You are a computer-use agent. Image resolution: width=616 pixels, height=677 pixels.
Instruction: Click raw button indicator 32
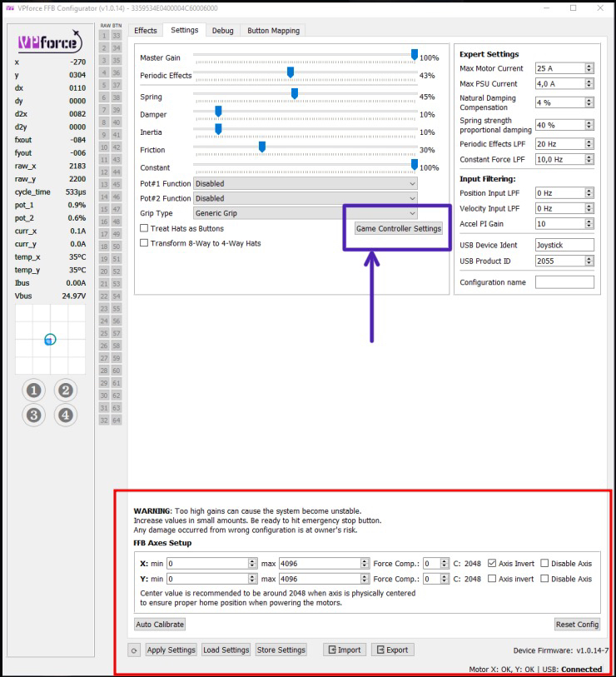104,420
